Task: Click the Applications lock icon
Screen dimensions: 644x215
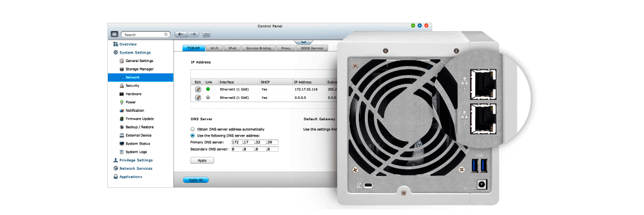Action: 116,177
